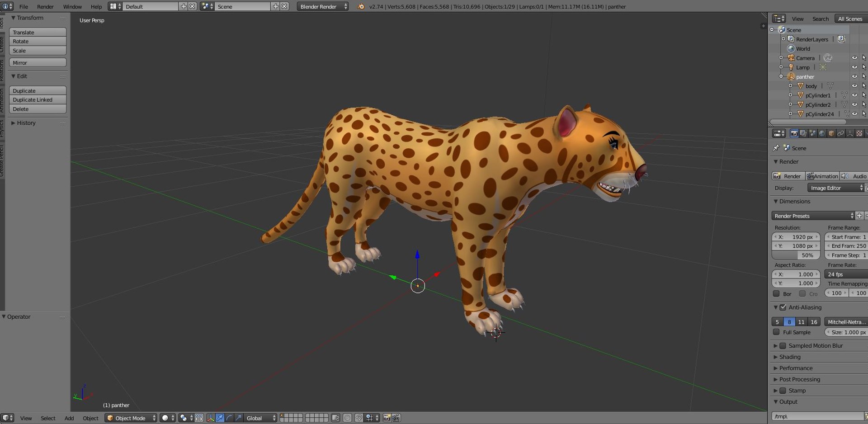Open the Global orientation dropdown
The image size is (868, 424).
260,418
